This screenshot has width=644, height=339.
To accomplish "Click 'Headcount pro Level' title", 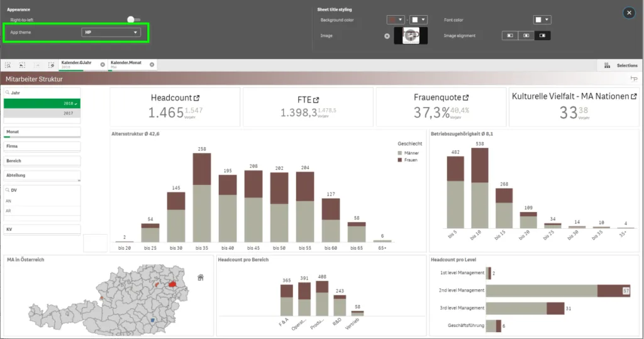I will click(x=453, y=260).
